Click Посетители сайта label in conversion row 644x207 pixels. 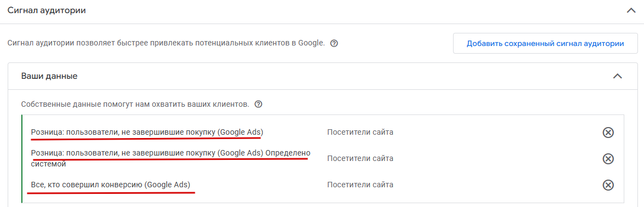click(360, 185)
